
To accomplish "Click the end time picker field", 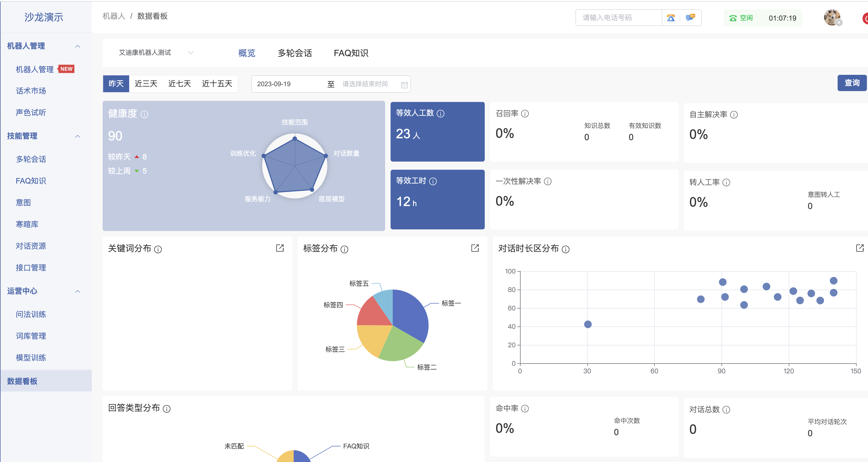I will pos(365,84).
